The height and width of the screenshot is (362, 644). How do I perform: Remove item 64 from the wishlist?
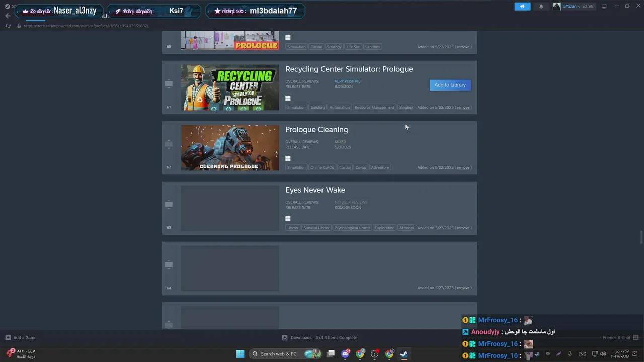[x=463, y=288]
